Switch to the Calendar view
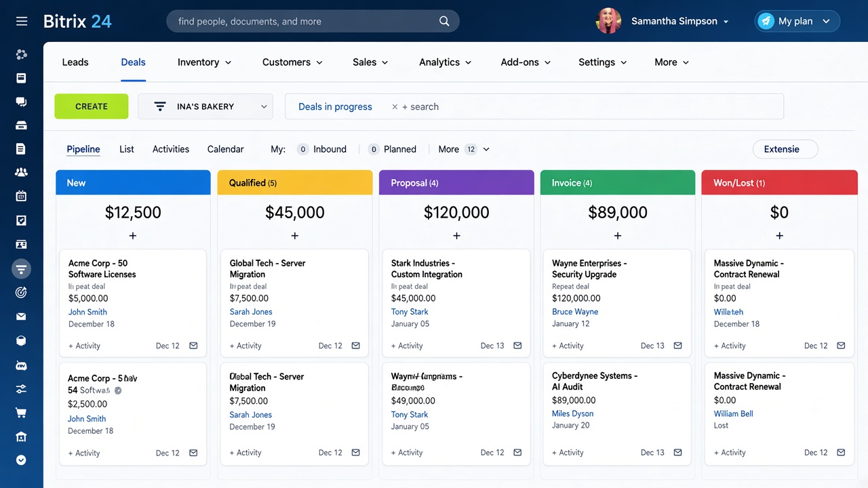This screenshot has width=868, height=488. click(226, 149)
